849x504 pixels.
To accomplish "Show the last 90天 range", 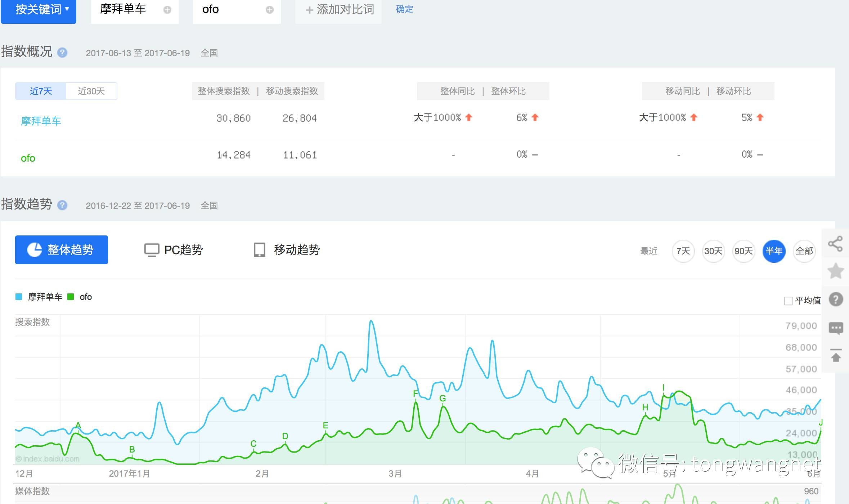I will tap(744, 251).
